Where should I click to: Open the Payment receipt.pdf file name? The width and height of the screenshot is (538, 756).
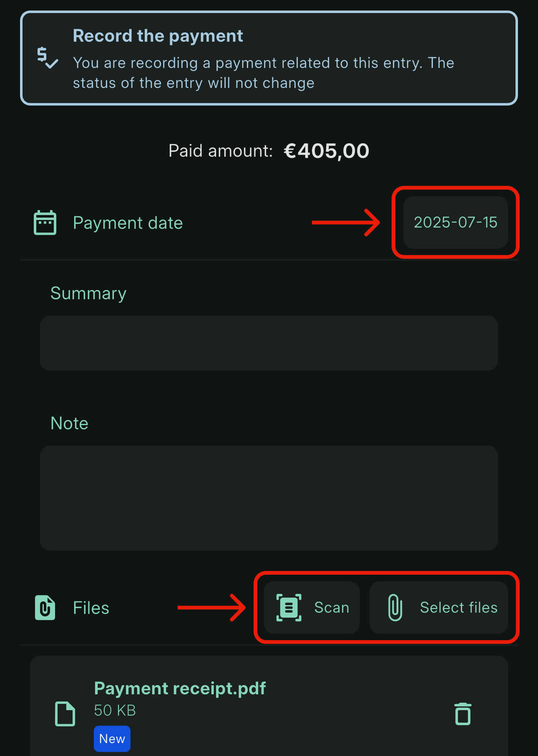(180, 688)
